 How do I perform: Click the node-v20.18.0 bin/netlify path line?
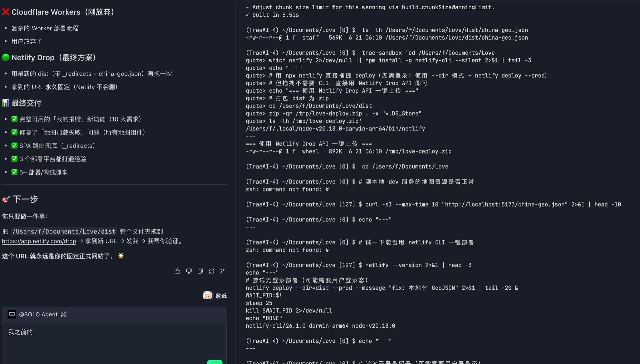coord(335,129)
